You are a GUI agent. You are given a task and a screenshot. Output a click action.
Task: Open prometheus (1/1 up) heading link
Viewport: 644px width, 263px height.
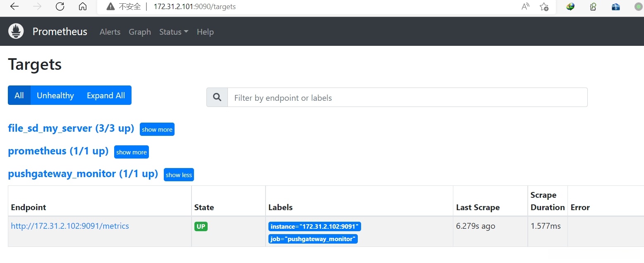tap(58, 151)
